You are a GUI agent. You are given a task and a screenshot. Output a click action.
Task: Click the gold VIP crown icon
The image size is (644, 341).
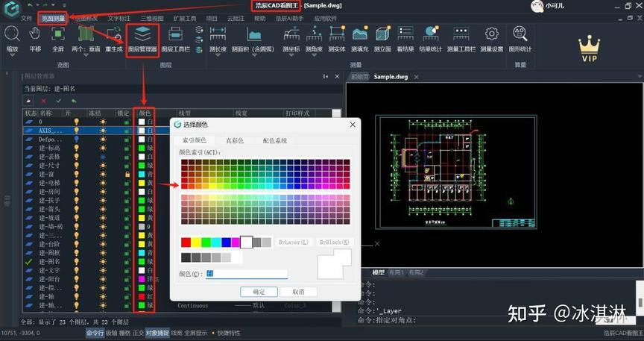pos(589,49)
